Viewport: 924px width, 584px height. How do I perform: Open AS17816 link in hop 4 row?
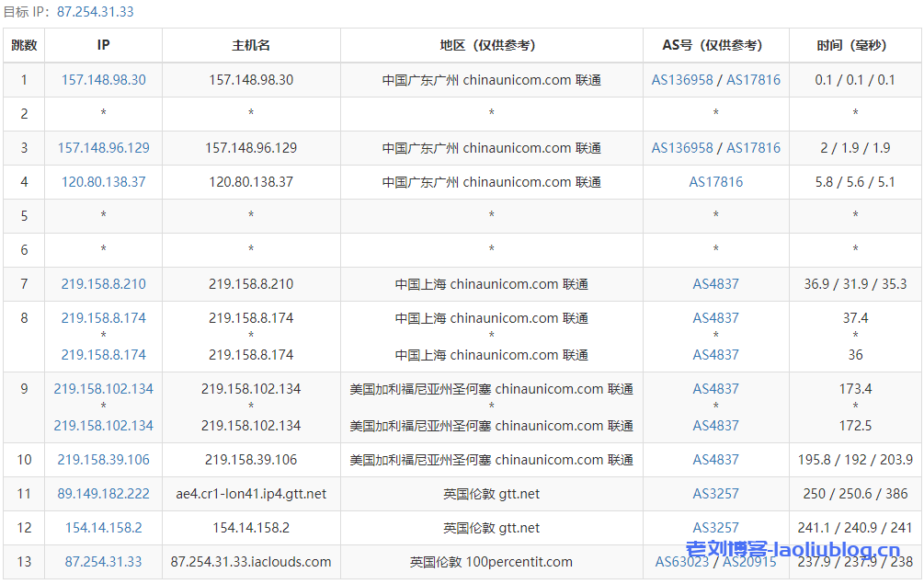[x=715, y=182]
